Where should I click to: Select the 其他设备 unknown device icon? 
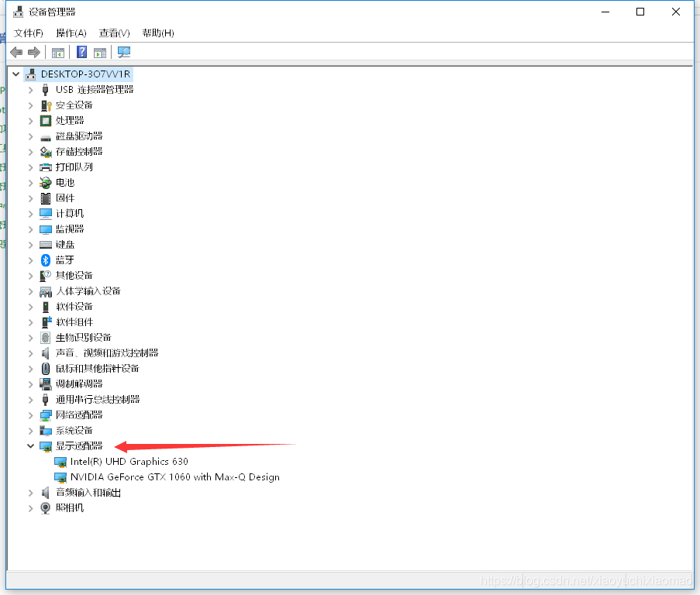click(46, 276)
